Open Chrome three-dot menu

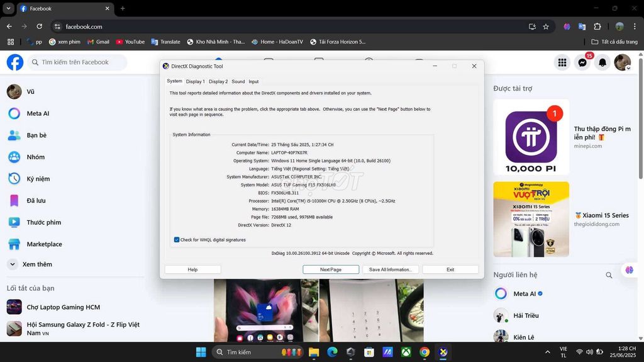635,26
